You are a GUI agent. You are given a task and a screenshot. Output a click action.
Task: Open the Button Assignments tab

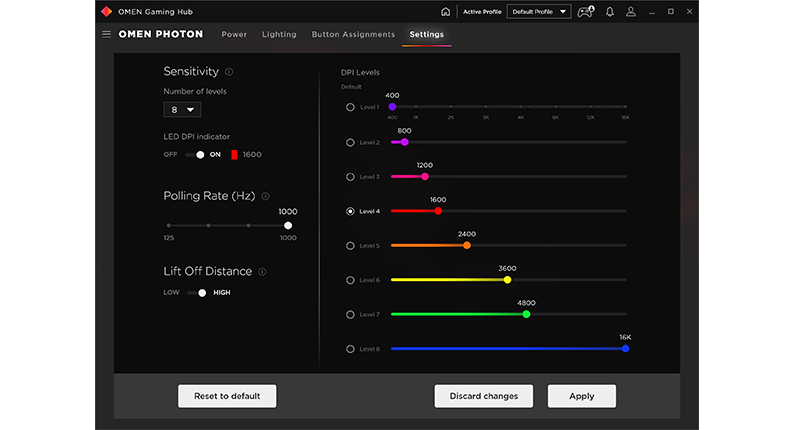(x=353, y=34)
